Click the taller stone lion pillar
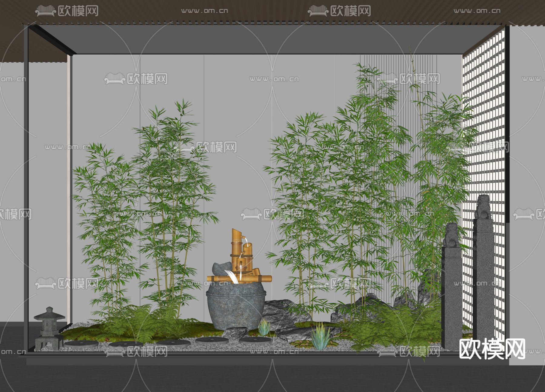This screenshot has height=392, width=545. [483, 267]
